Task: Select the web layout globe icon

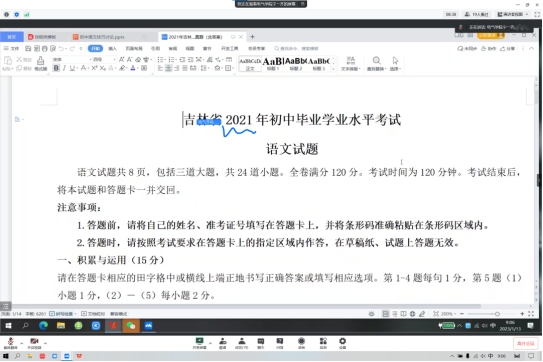Action: [x=412, y=314]
